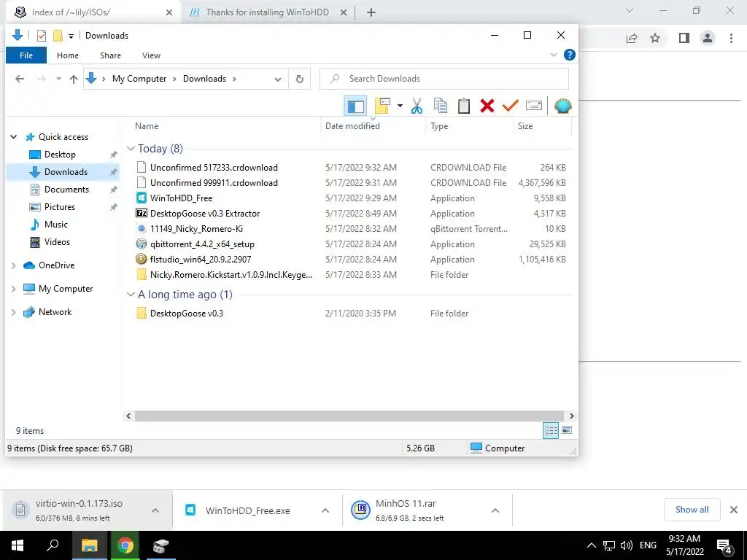Open the Home ribbon tab
This screenshot has width=747, height=560.
(x=68, y=55)
